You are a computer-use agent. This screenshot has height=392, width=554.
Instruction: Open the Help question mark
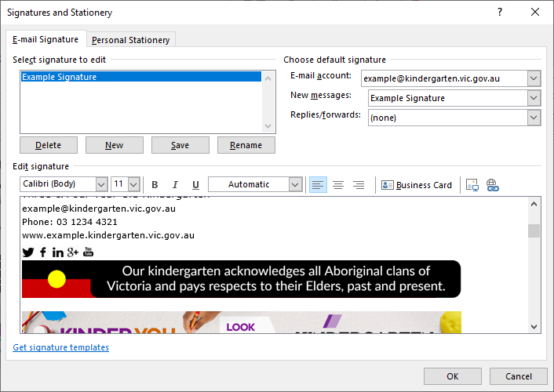tap(500, 12)
